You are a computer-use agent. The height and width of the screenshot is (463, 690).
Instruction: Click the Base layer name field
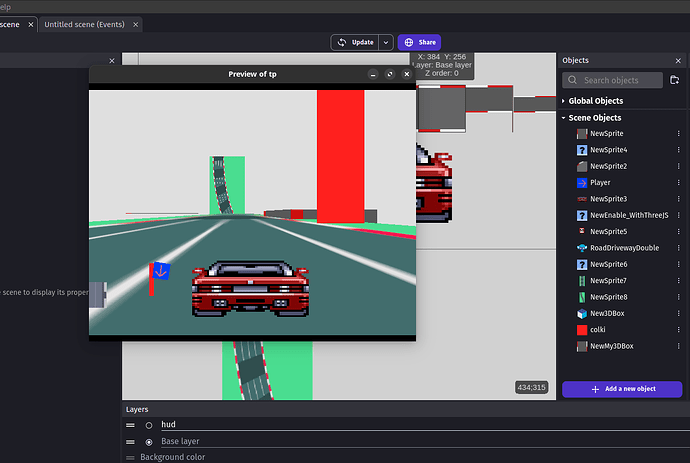tap(425, 441)
